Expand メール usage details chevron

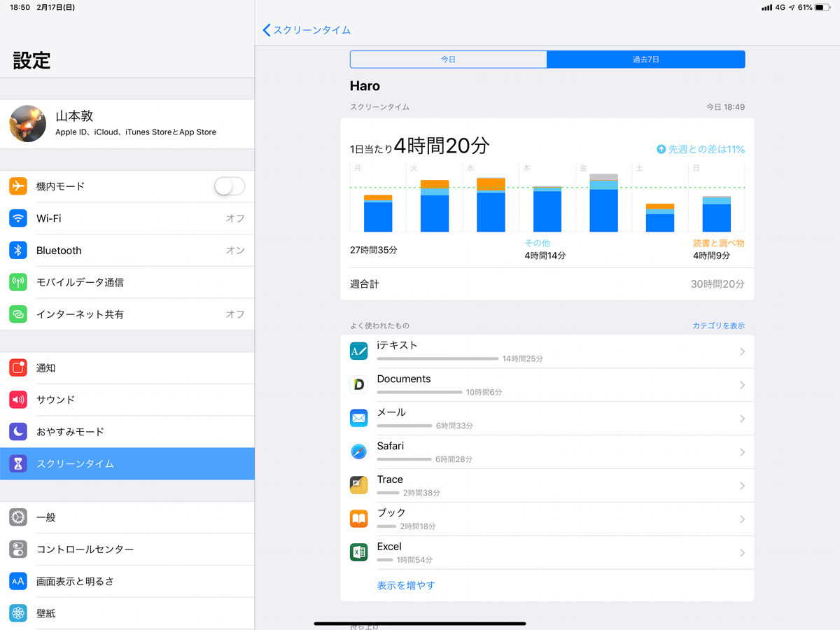click(742, 419)
